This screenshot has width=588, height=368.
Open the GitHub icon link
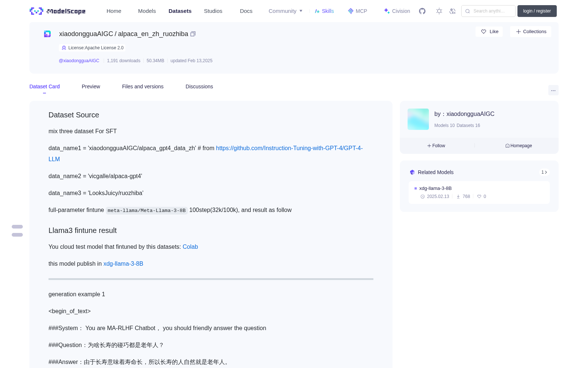[x=422, y=11]
